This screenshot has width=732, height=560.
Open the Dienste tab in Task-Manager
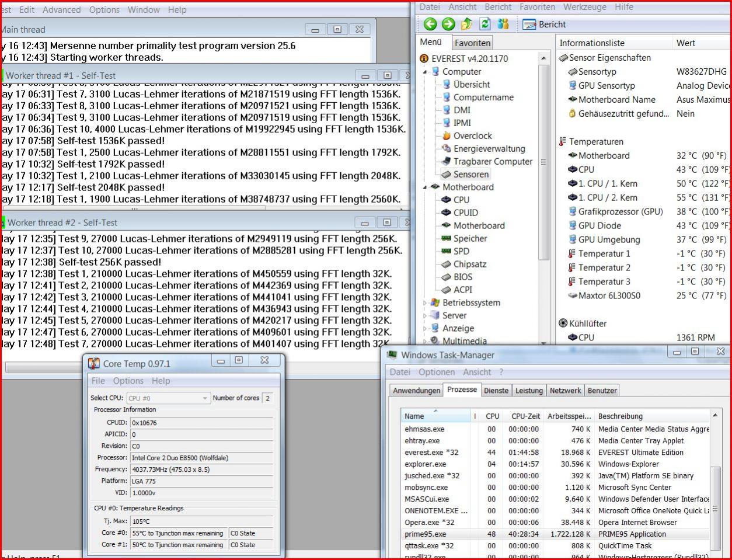(496, 391)
